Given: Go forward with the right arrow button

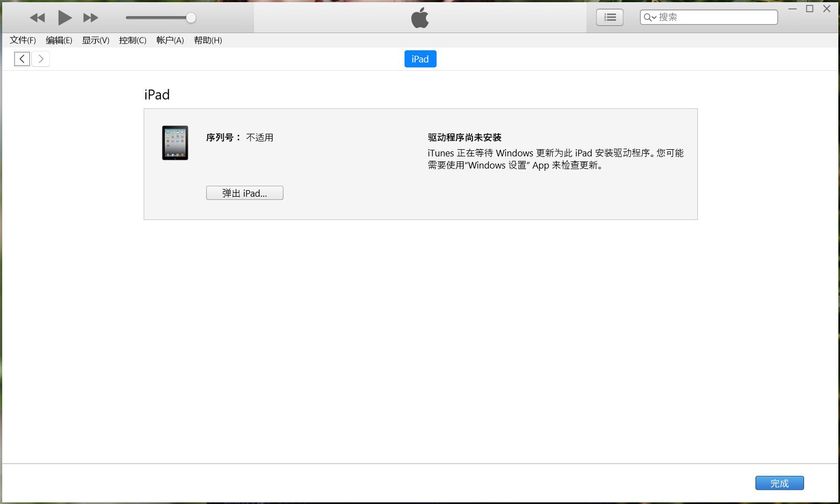Looking at the screenshot, I should pos(41,59).
